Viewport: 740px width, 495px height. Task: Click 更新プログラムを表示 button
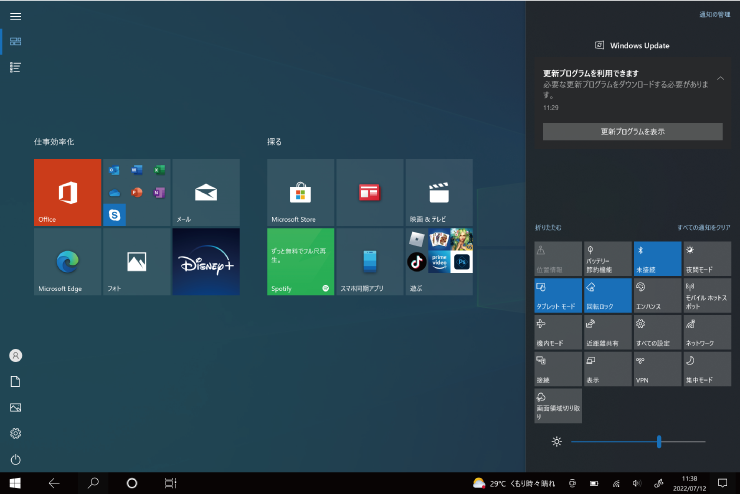tap(632, 132)
